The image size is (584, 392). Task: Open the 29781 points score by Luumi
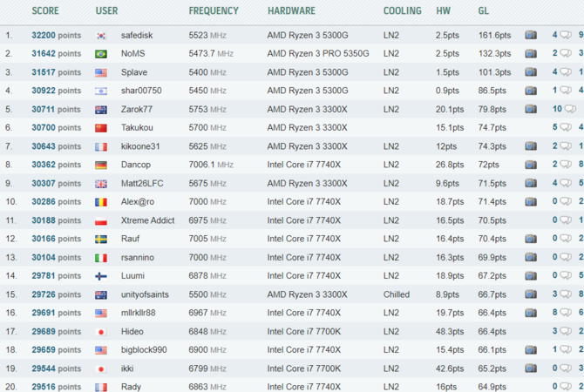coord(57,276)
